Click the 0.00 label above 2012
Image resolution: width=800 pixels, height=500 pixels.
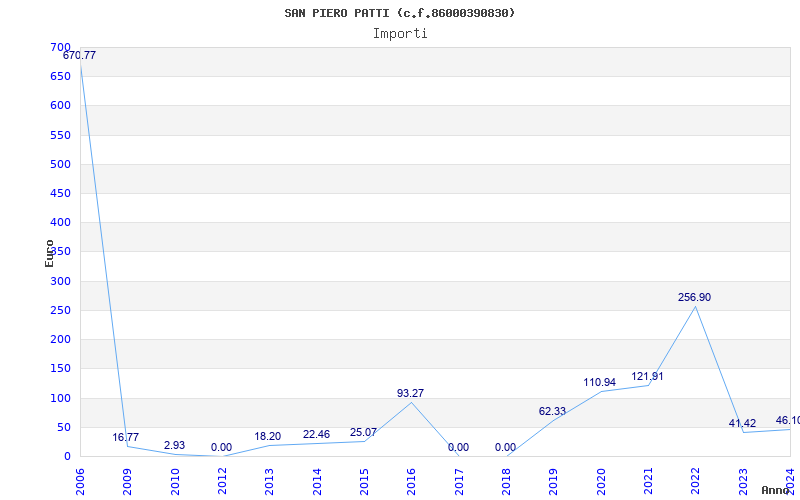(x=221, y=447)
